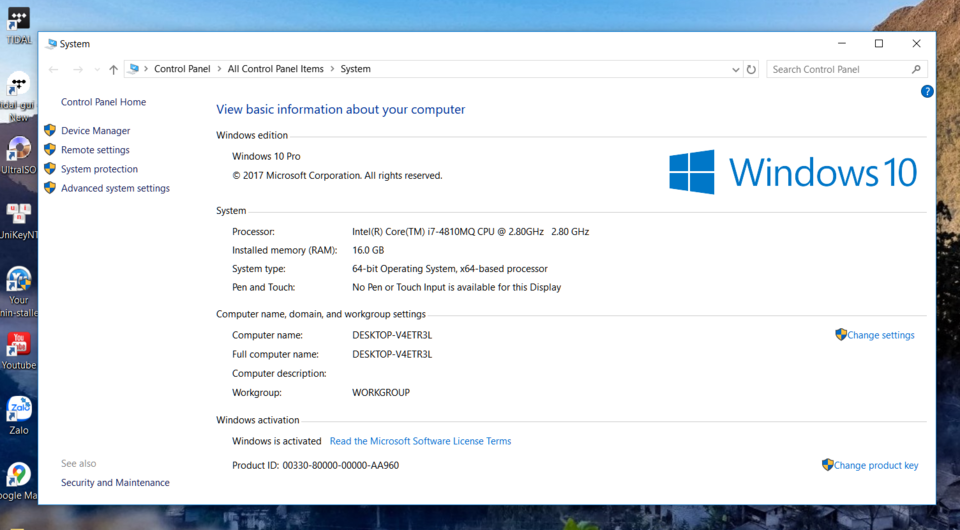This screenshot has height=530, width=960.
Task: Open the Youtube desktop shortcut
Action: coord(19,351)
